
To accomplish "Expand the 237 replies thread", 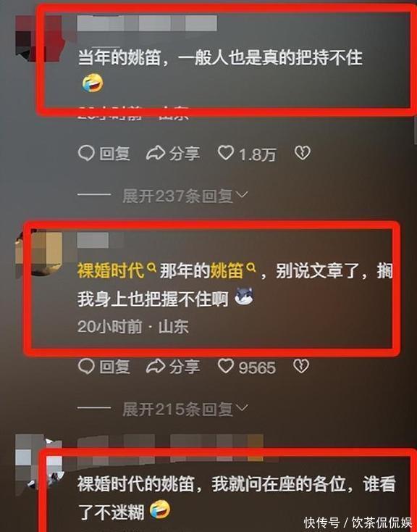I will point(185,196).
